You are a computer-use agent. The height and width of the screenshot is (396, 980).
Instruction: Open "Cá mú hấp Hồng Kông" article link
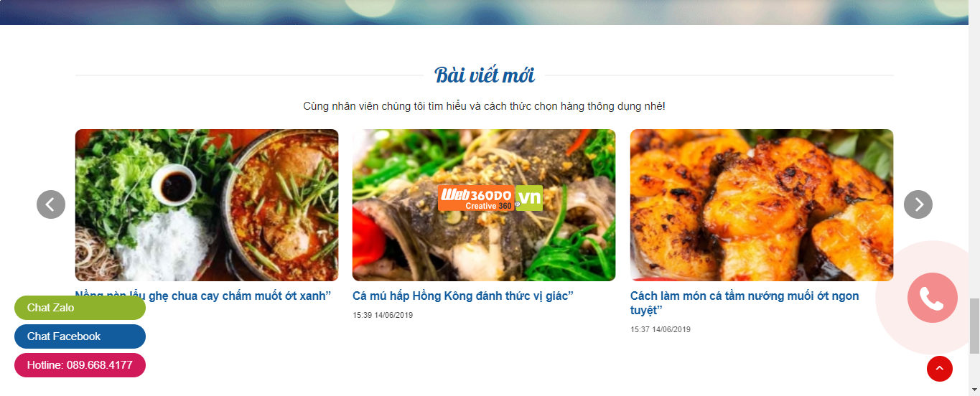click(x=463, y=296)
